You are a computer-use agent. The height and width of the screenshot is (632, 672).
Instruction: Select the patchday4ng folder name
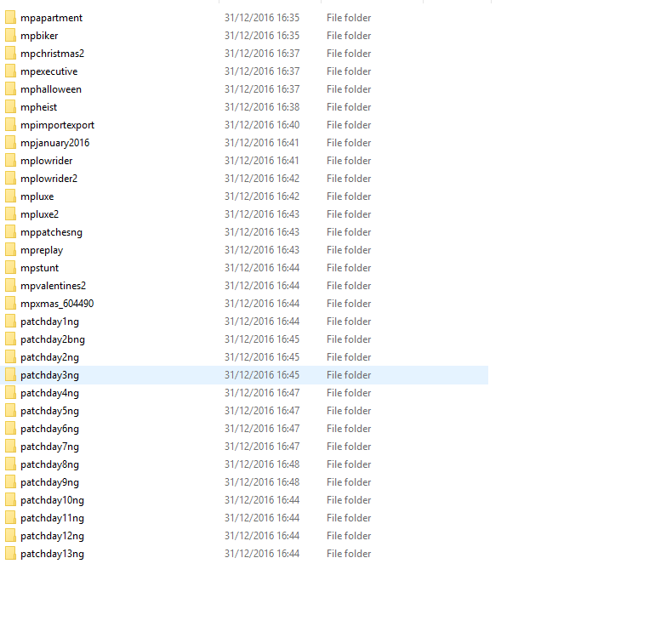[49, 393]
